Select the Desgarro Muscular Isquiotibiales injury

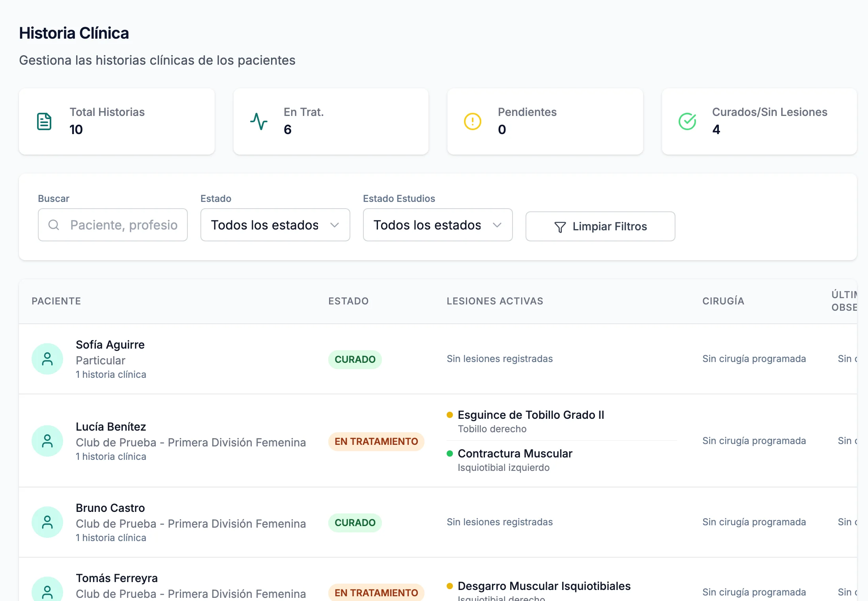pyautogui.click(x=544, y=586)
